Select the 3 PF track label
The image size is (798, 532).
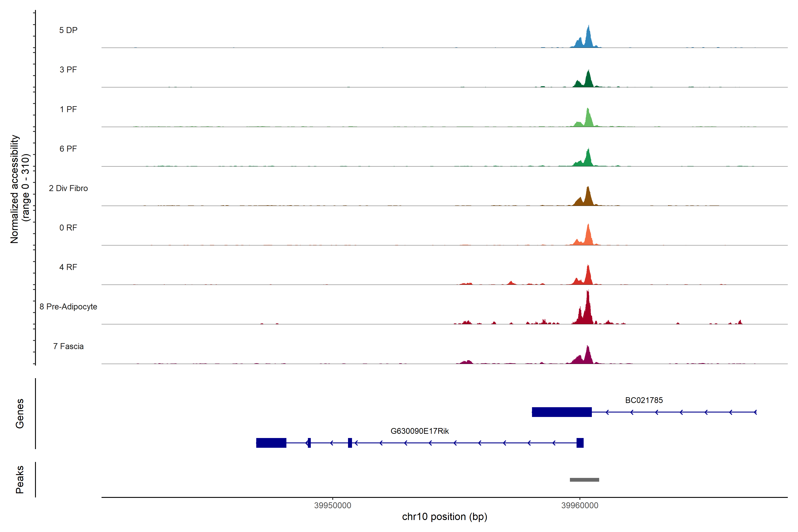point(68,70)
